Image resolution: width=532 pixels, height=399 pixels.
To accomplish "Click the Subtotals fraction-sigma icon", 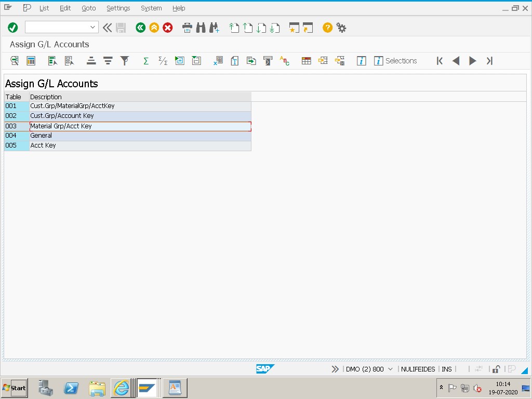I will click(x=163, y=61).
